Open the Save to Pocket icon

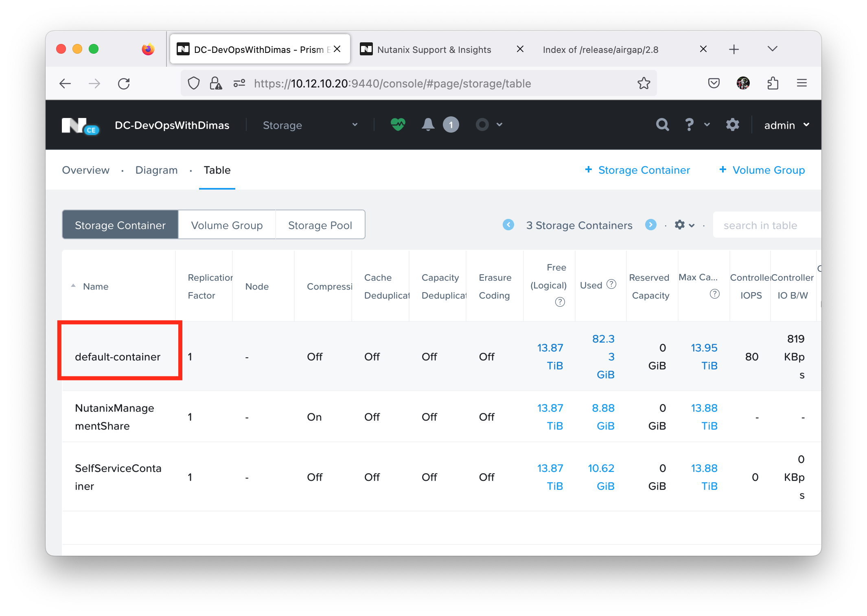[x=714, y=83]
